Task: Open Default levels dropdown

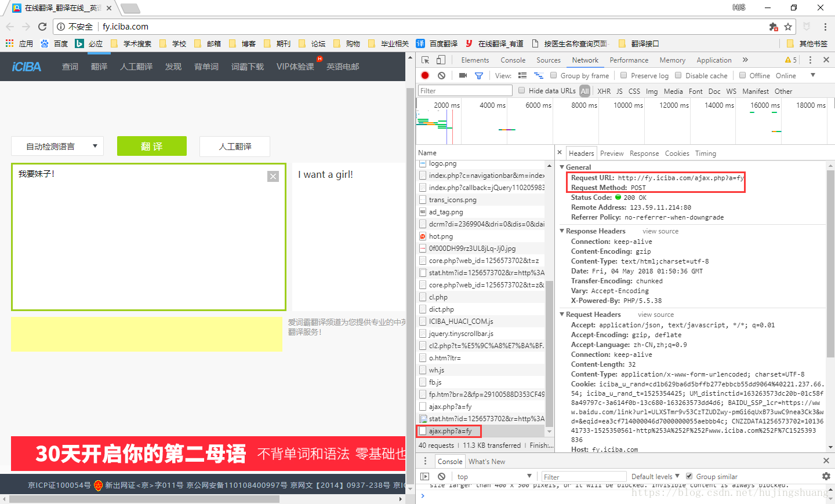Action: pyautogui.click(x=655, y=476)
